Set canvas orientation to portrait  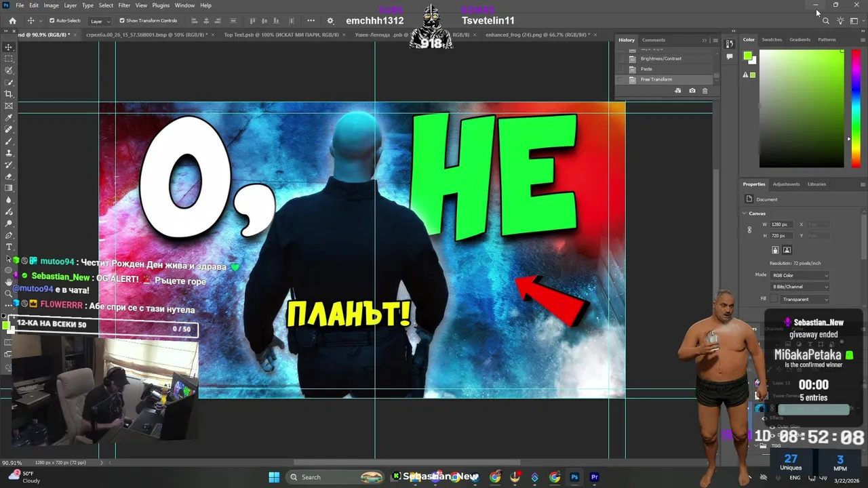tap(775, 249)
